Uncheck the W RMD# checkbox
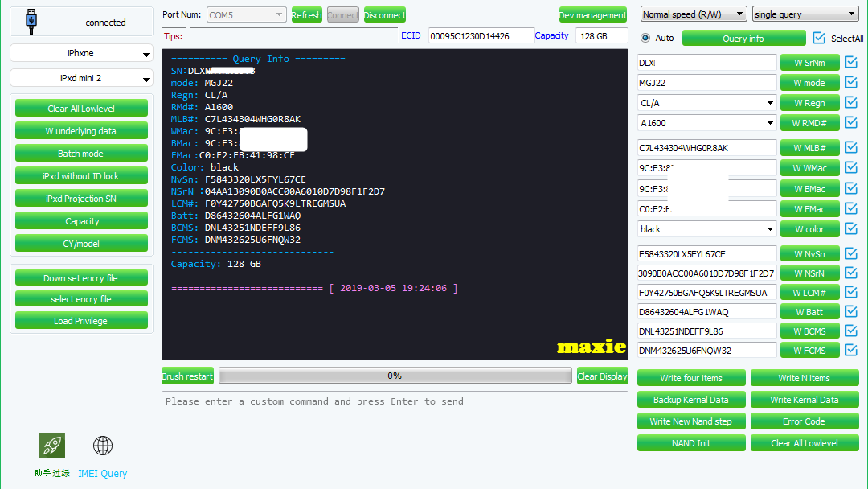The width and height of the screenshot is (868, 489). (851, 122)
